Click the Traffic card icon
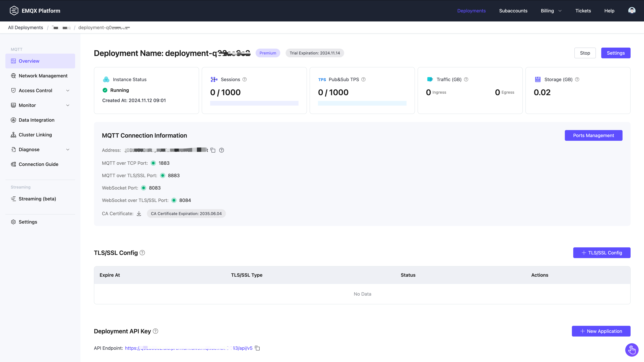This screenshot has height=362, width=644. point(430,79)
